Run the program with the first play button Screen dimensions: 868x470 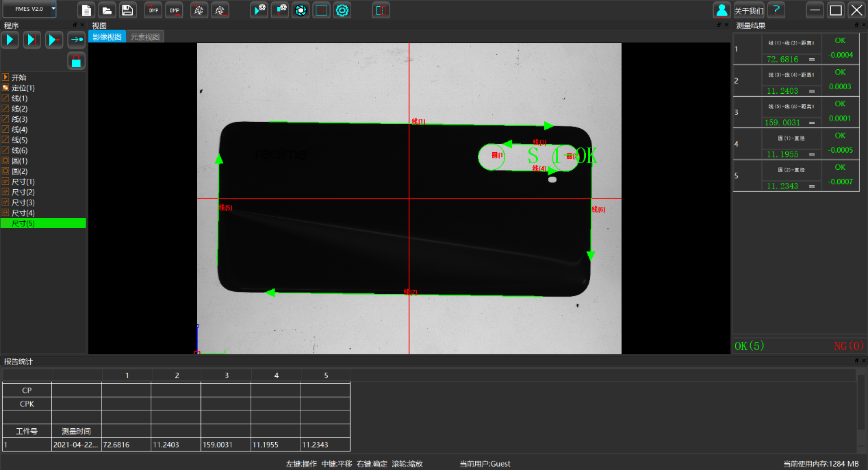(x=10, y=40)
